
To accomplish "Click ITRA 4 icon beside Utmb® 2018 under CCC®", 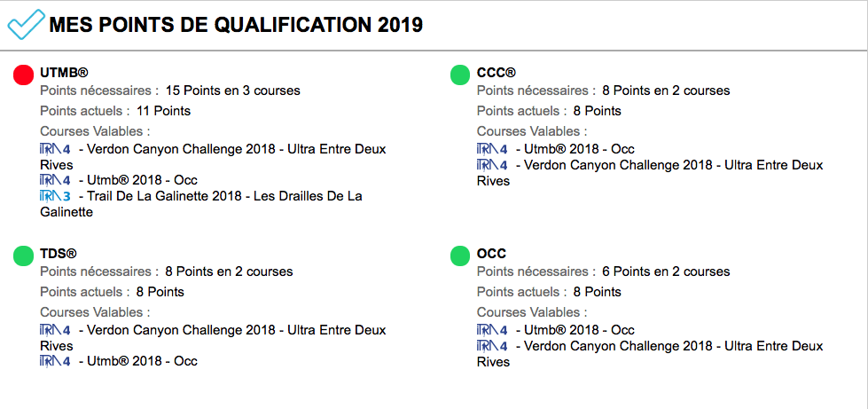I will pos(492,149).
